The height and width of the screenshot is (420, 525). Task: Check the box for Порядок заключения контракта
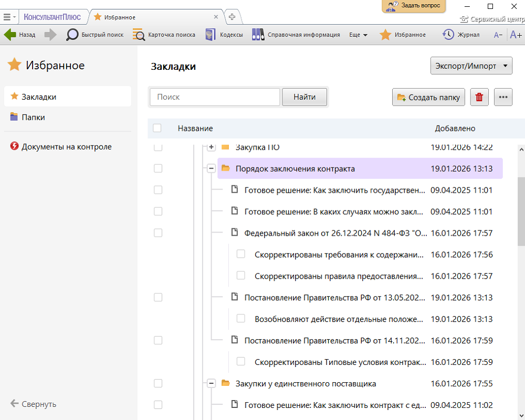click(158, 169)
